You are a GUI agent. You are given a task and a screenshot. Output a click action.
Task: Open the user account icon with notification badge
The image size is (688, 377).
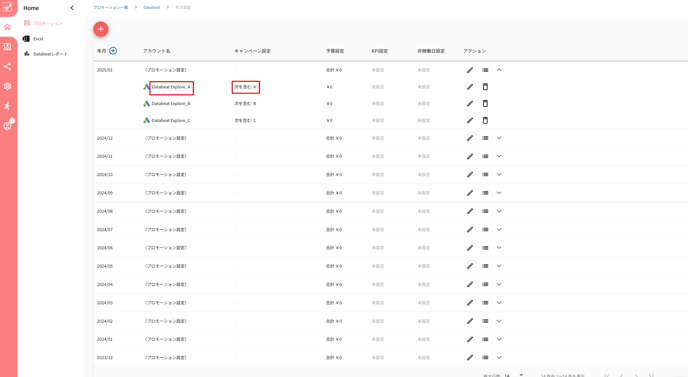(8, 125)
